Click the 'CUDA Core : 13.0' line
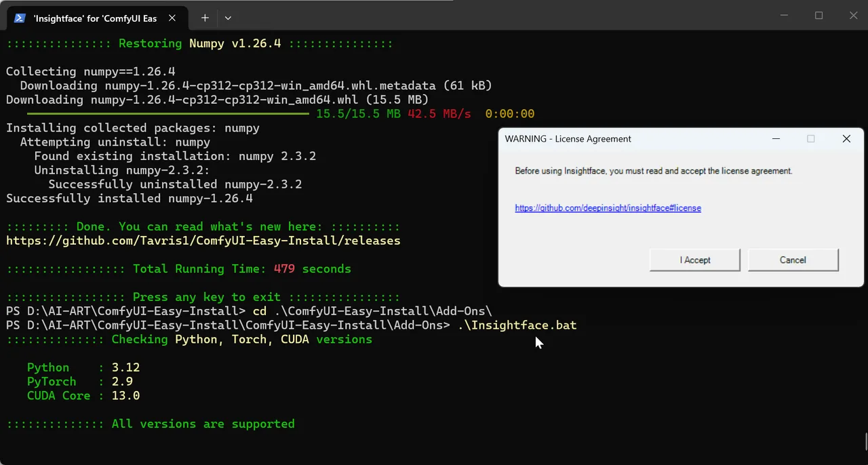This screenshot has width=868, height=465. pyautogui.click(x=83, y=396)
